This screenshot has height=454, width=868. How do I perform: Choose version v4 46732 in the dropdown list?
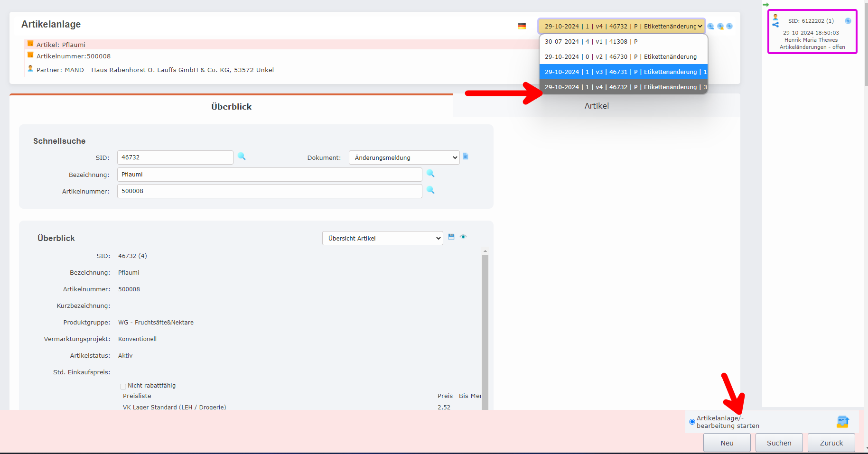click(623, 87)
